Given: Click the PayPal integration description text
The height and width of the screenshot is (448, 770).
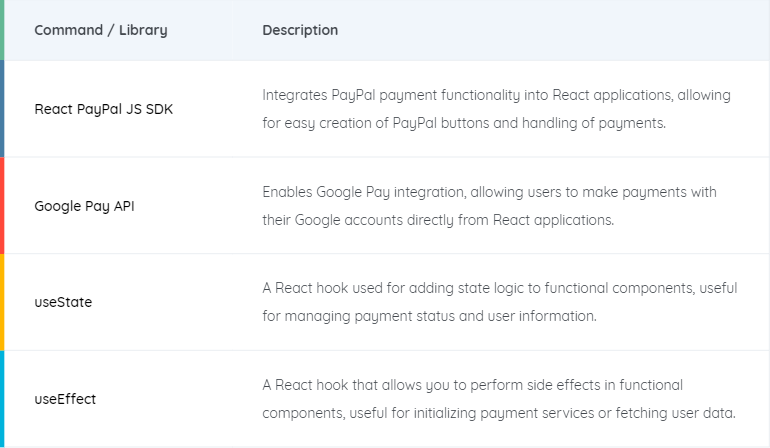Looking at the screenshot, I should (x=496, y=109).
